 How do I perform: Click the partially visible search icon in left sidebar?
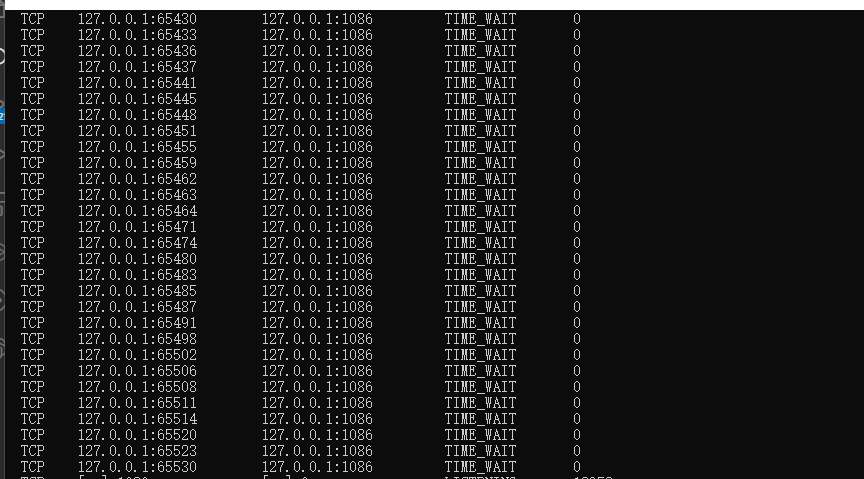point(2,56)
